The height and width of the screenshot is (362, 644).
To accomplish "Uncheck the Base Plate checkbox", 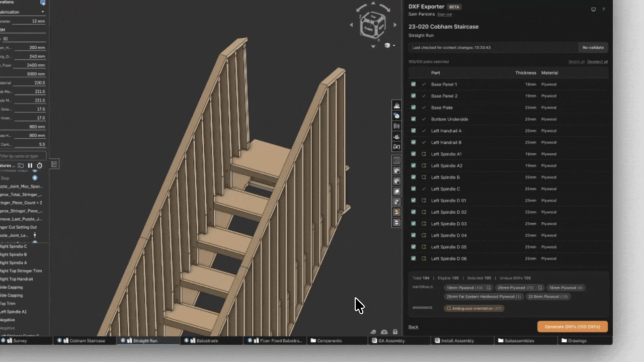I will [413, 108].
